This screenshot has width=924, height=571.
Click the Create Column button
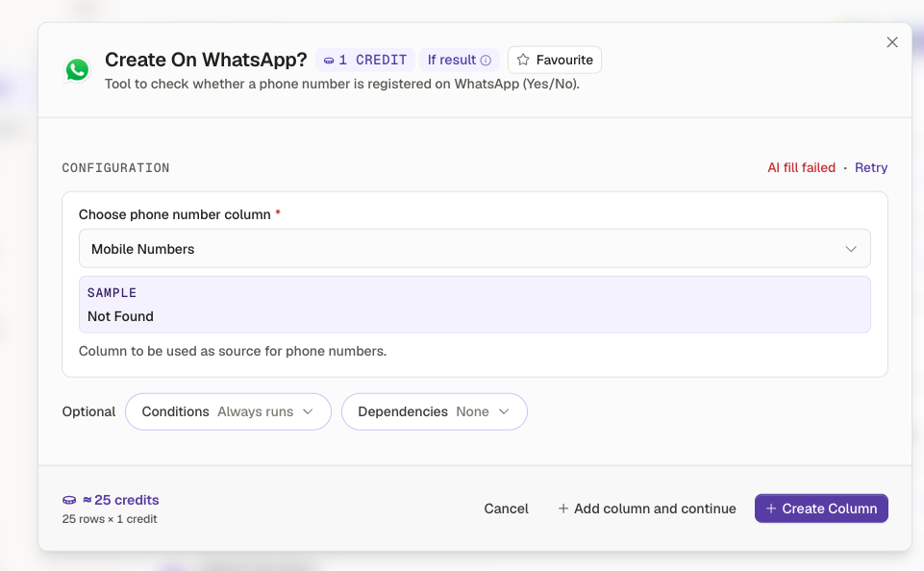tap(821, 509)
